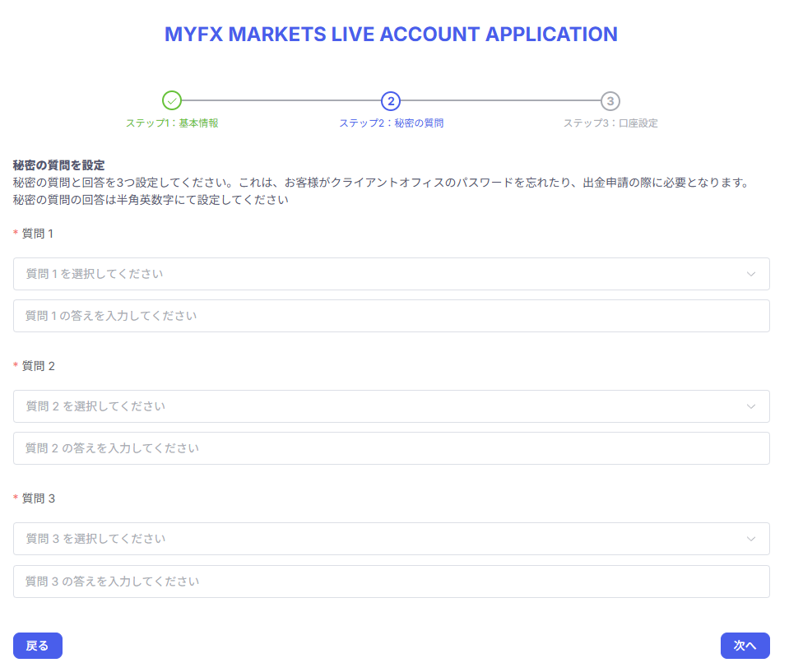
Task: Click the 次へ next button
Action: tap(745, 646)
